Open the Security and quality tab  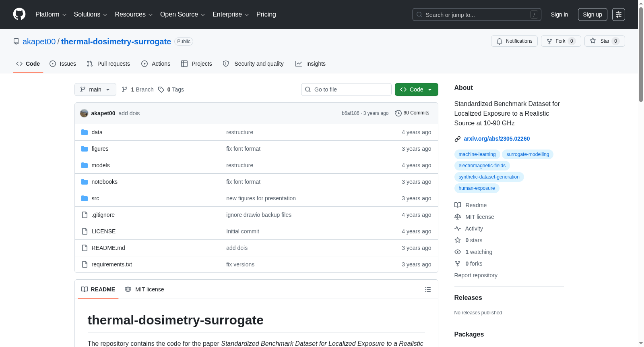pos(253,64)
